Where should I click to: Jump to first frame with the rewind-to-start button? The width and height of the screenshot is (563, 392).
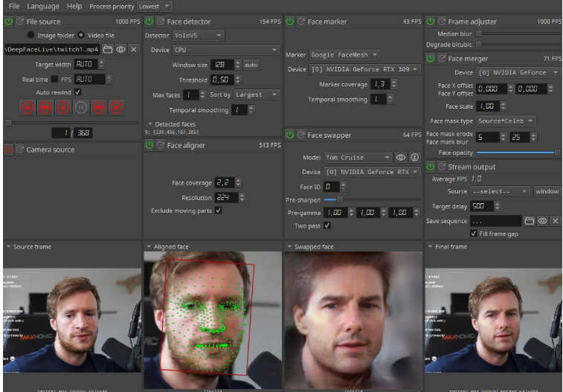tap(27, 107)
